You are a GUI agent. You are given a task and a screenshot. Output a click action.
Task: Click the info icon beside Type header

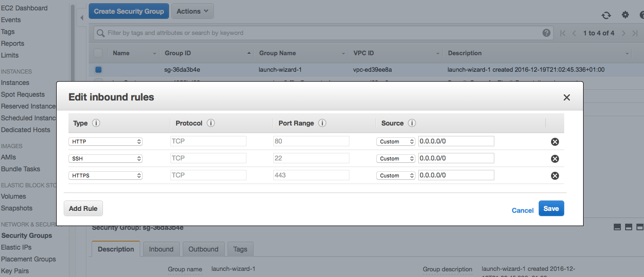96,123
